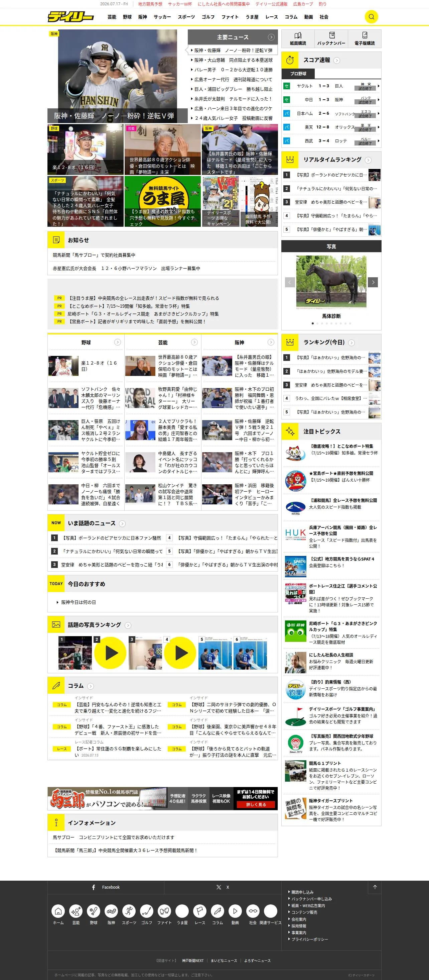Expand リアルタイムランキング with its chevron

[x=368, y=160]
